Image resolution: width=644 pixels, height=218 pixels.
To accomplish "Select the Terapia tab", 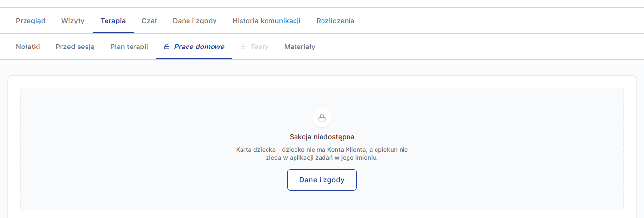I will (113, 21).
